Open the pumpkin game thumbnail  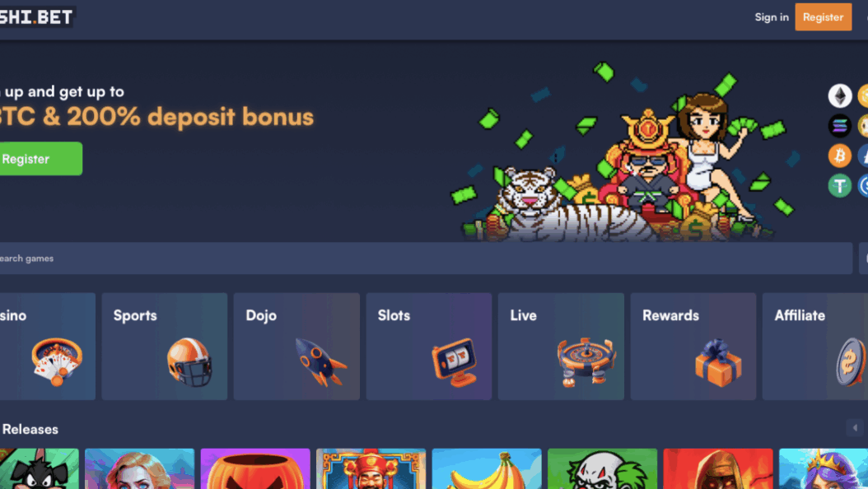point(255,468)
